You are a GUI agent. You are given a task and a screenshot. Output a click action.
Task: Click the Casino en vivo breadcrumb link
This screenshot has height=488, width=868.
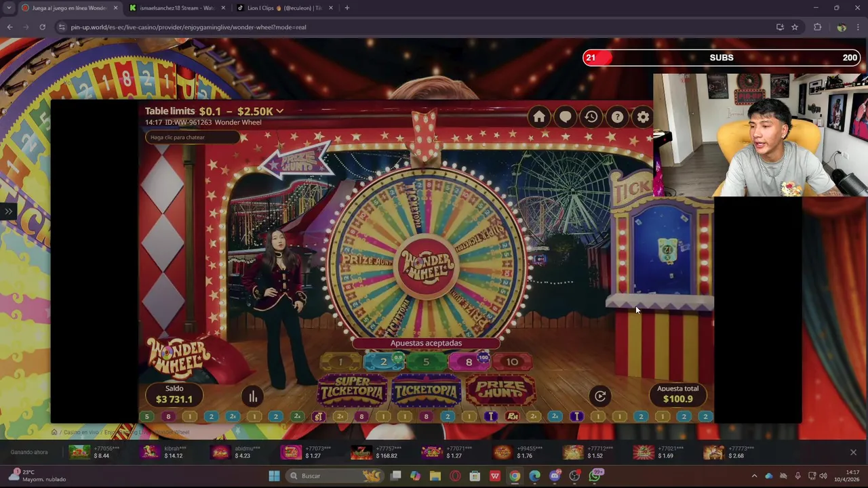point(81,432)
